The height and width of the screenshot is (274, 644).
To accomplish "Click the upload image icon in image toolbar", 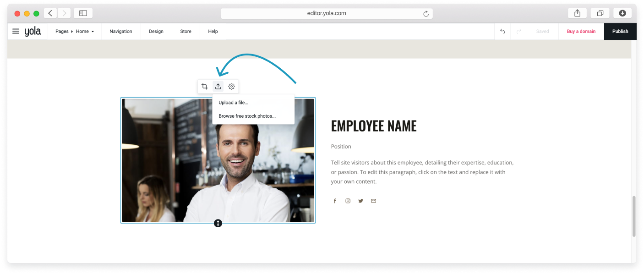I will pos(218,86).
